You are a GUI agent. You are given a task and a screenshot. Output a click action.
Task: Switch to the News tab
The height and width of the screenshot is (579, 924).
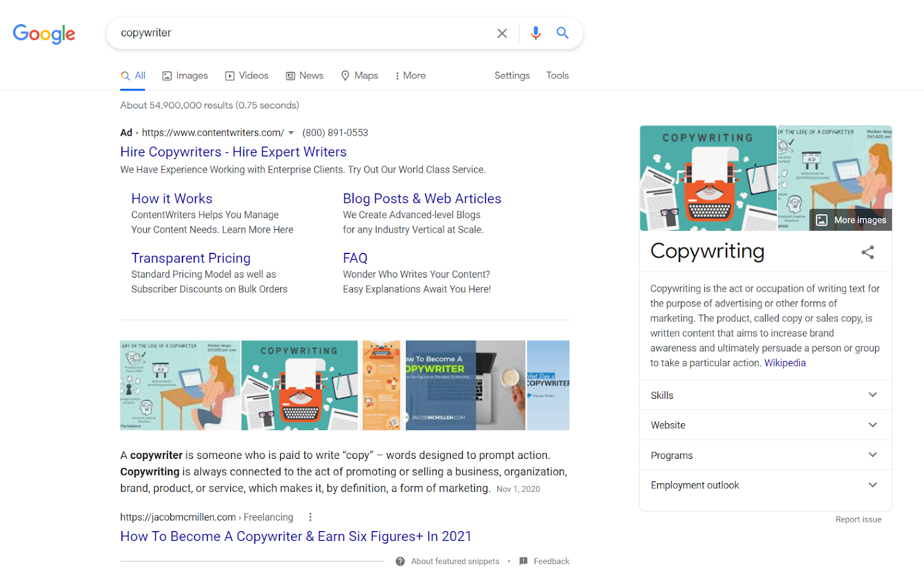[304, 76]
